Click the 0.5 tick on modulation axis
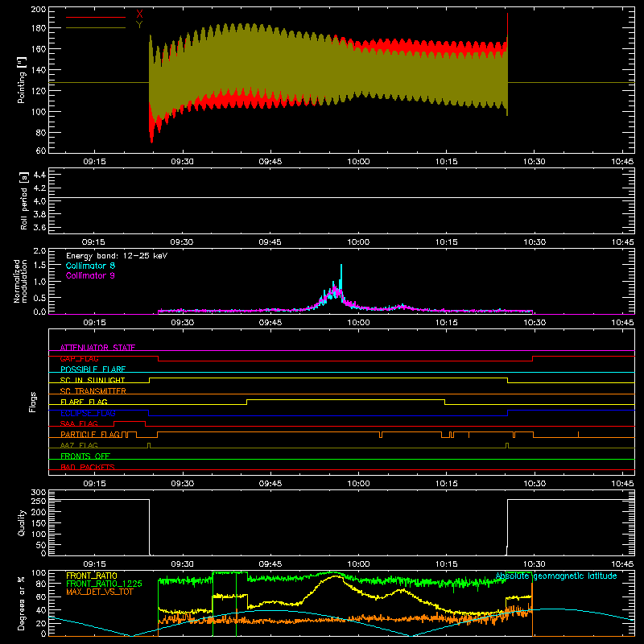The height and width of the screenshot is (644, 644). (x=39, y=298)
